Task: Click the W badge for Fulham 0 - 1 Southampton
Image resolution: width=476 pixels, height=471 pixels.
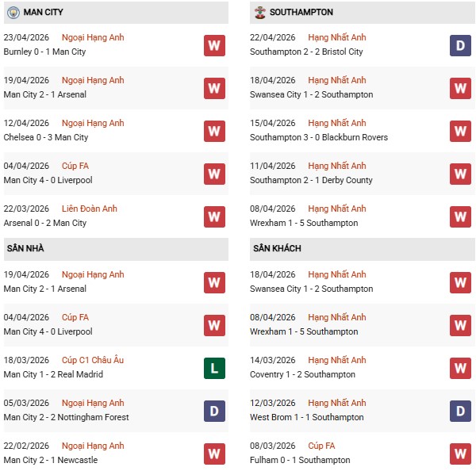Action: (x=460, y=454)
